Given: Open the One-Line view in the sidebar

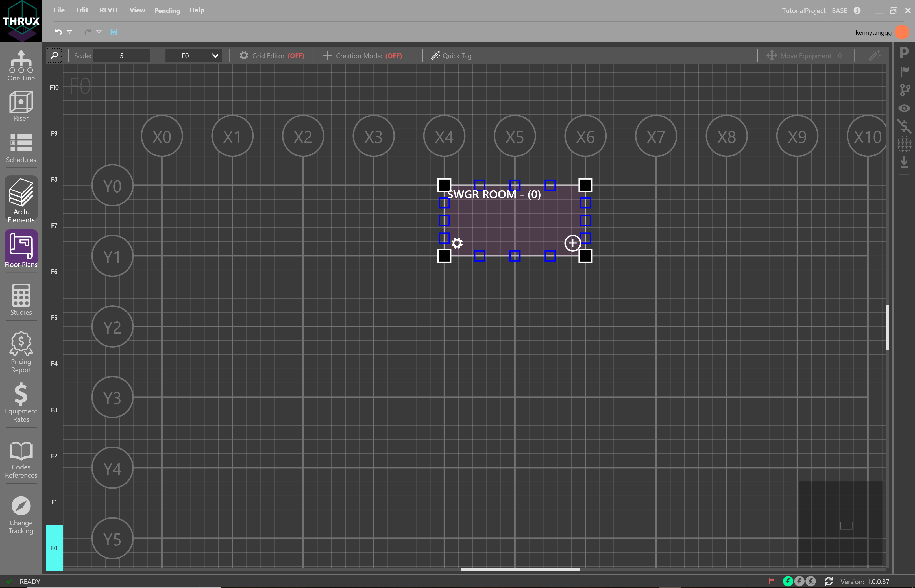Looking at the screenshot, I should coord(21,66).
